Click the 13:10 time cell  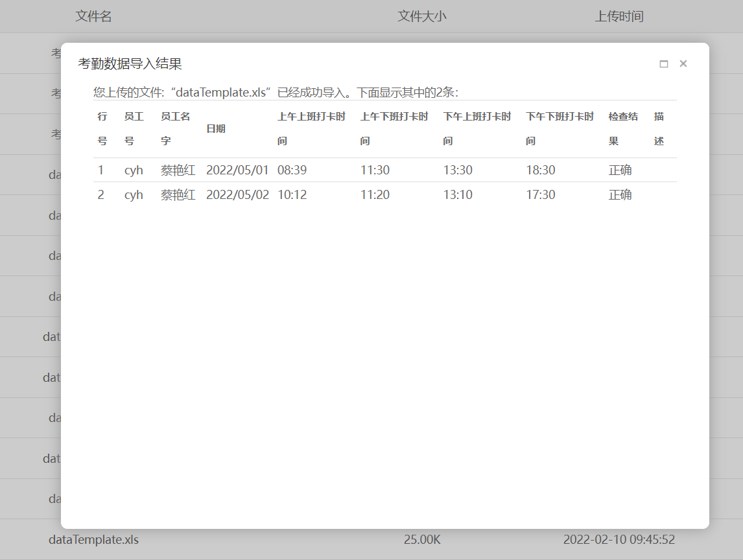click(458, 194)
